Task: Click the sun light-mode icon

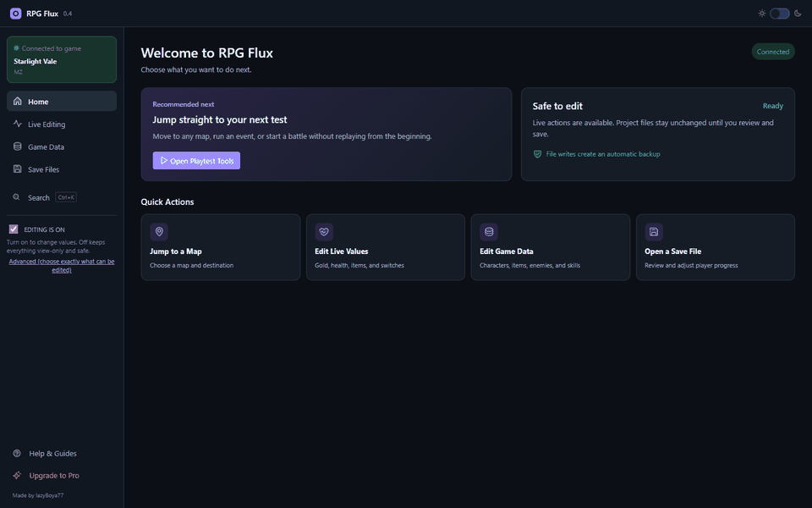Action: 762,14
